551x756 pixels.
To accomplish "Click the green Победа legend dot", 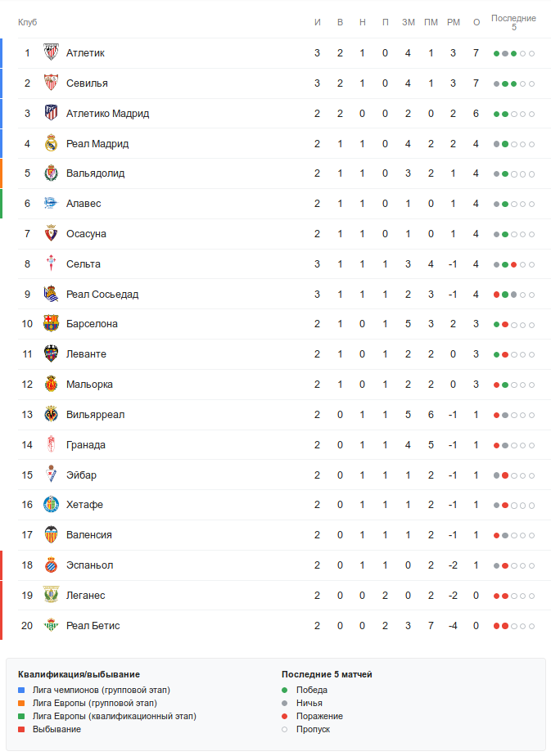I will click(285, 690).
